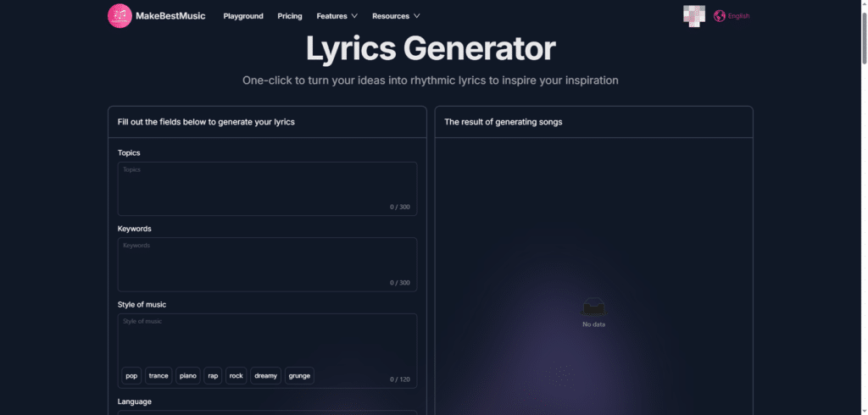Viewport: 868px width, 415px height.
Task: Open the user avatar profile
Action: click(x=694, y=16)
